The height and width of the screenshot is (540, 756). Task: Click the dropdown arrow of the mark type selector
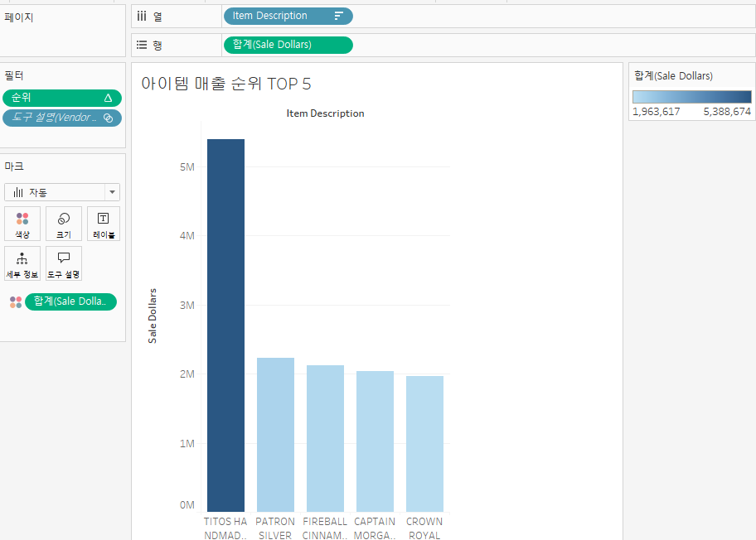tap(113, 192)
